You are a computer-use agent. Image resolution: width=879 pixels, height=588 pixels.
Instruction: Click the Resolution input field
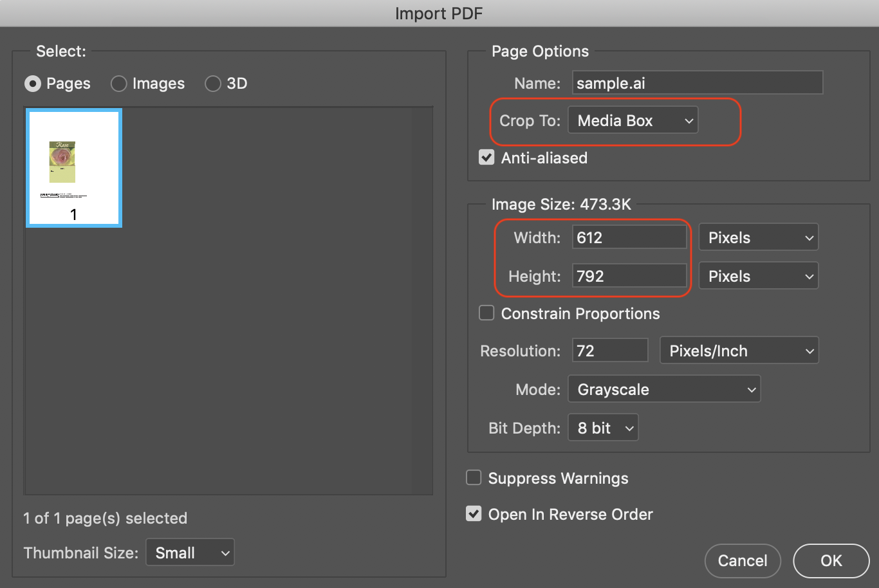(609, 350)
